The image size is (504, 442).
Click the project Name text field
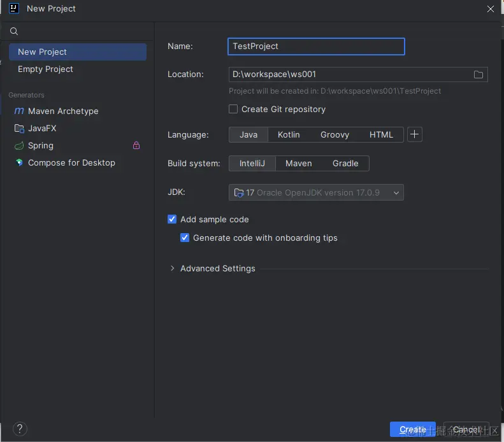(316, 46)
